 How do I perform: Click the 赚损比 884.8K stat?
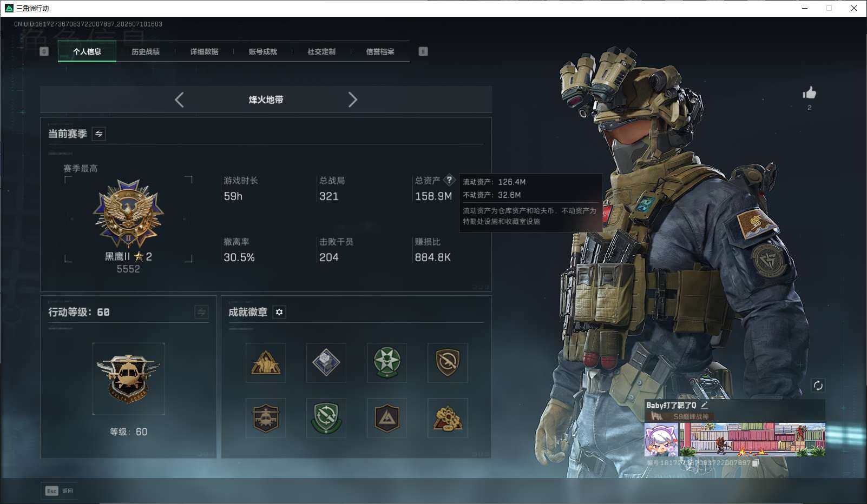(x=433, y=250)
